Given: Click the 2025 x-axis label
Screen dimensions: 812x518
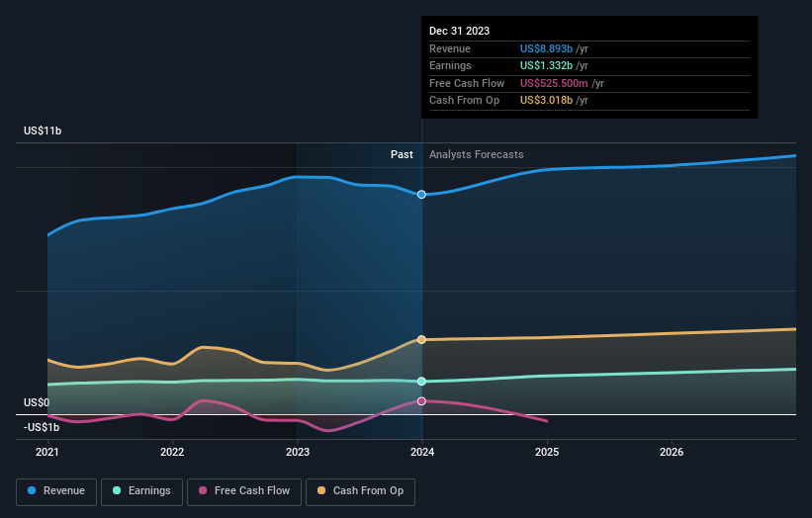Looking at the screenshot, I should tap(547, 453).
